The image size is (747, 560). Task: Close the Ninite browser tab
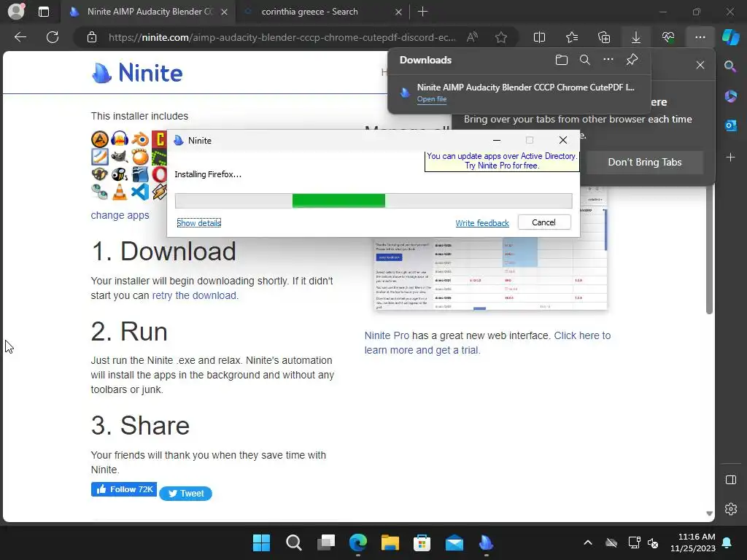(x=225, y=12)
